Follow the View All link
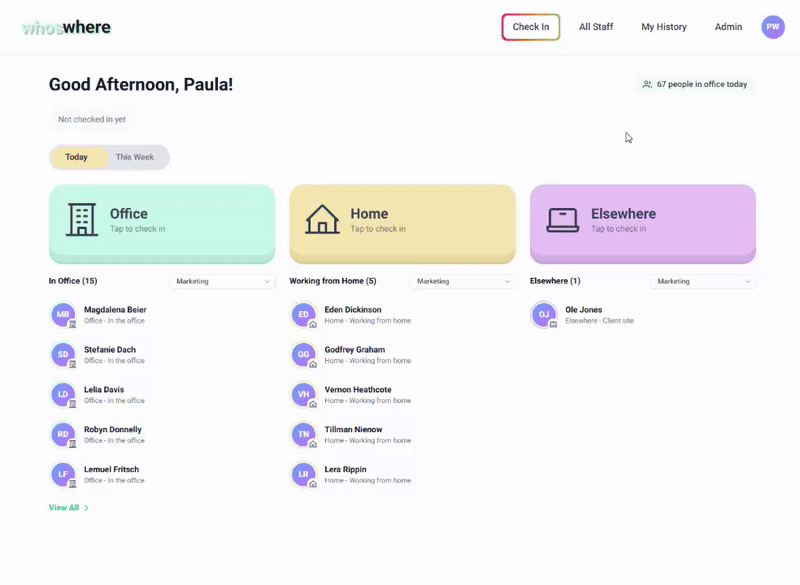This screenshot has height=585, width=800. [x=65, y=507]
